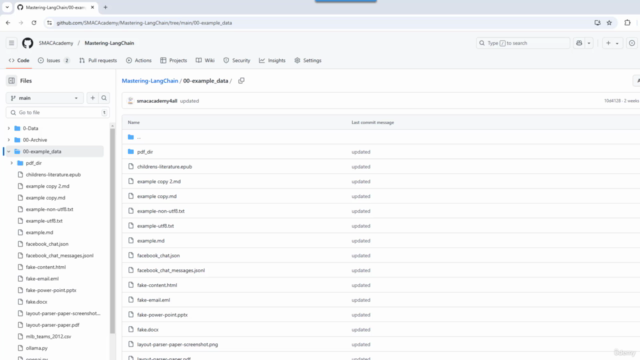The image size is (640, 360).
Task: Click updated commit message for example.md
Action: (361, 241)
